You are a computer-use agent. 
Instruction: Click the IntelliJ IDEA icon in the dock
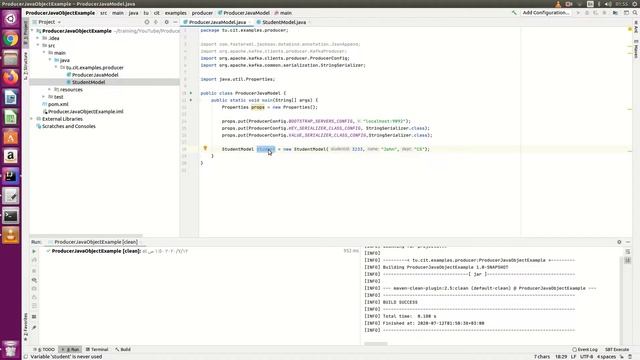tap(11, 176)
